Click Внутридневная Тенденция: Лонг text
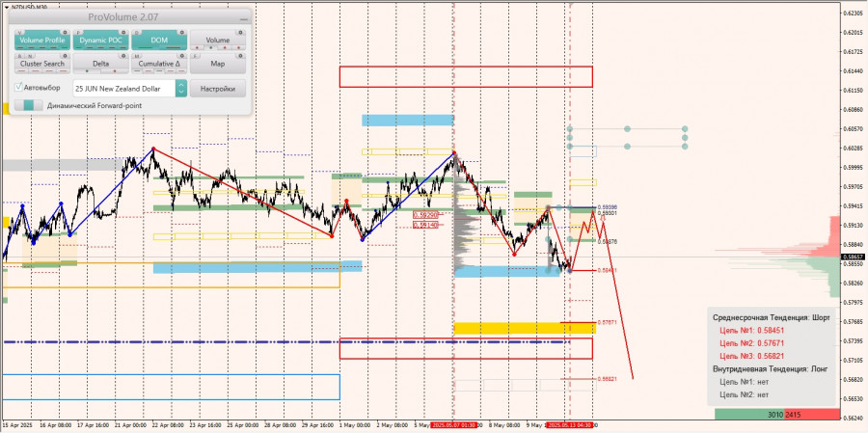 [771, 368]
